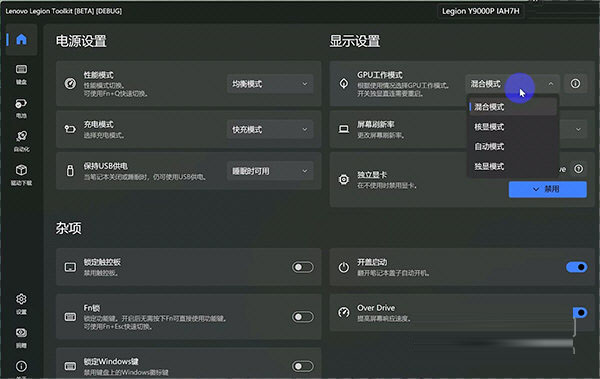The image size is (600, 379).
Task: Click the Fn锁 keyboard icon
Action: click(70, 317)
